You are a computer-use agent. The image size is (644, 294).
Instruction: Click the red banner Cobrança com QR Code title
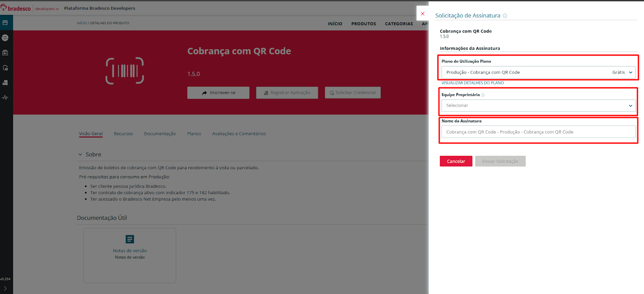239,51
